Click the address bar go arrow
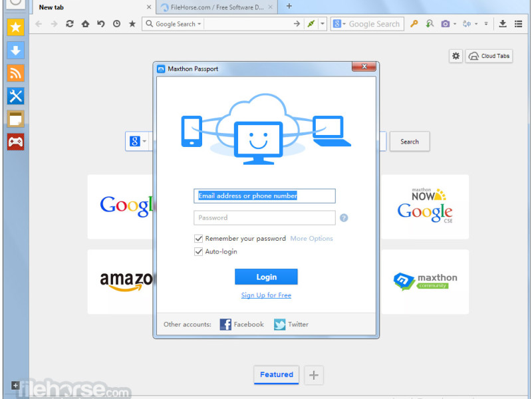532x399 pixels. pos(297,24)
